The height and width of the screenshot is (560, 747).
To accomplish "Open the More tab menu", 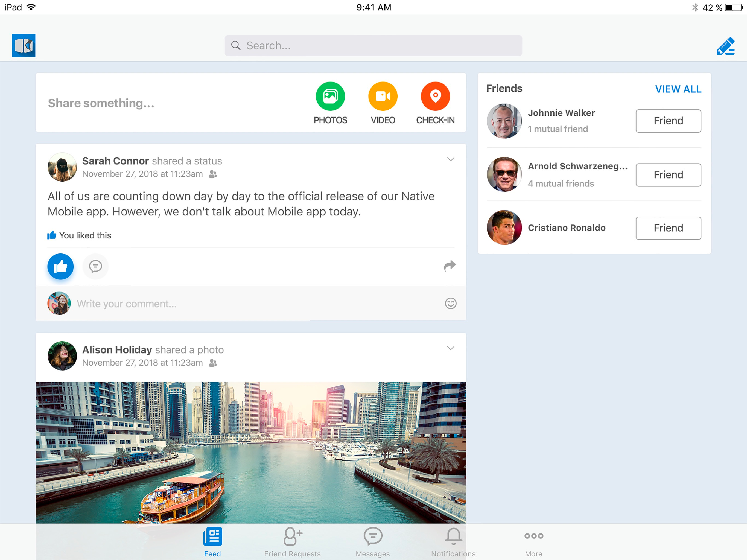I will (x=533, y=541).
